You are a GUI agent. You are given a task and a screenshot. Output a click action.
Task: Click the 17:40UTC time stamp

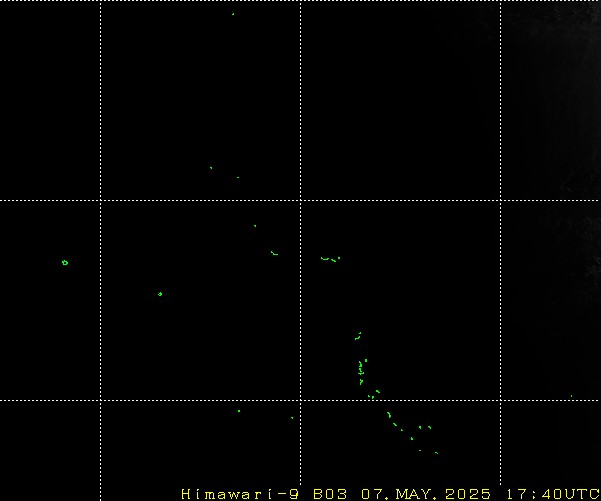click(553, 494)
